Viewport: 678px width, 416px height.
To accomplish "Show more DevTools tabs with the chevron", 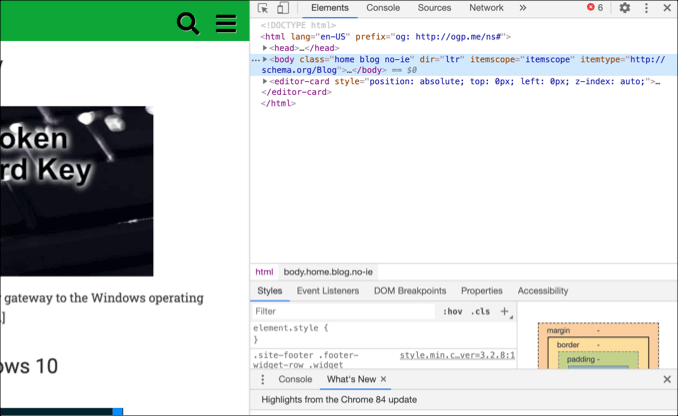I will pos(522,8).
